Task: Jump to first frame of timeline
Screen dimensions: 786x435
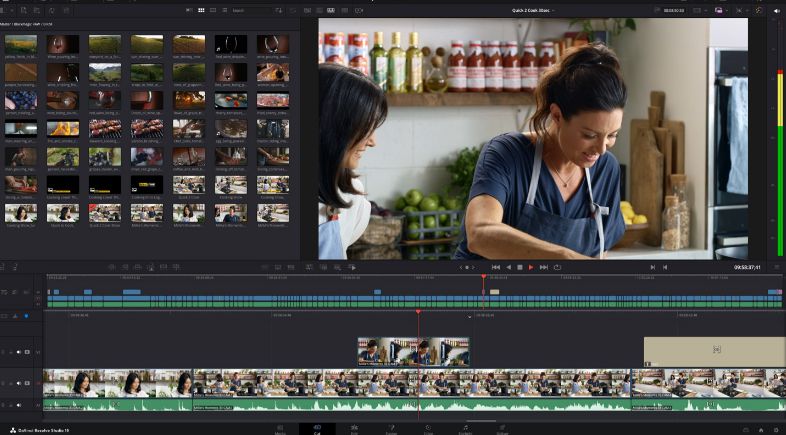Action: pos(495,267)
